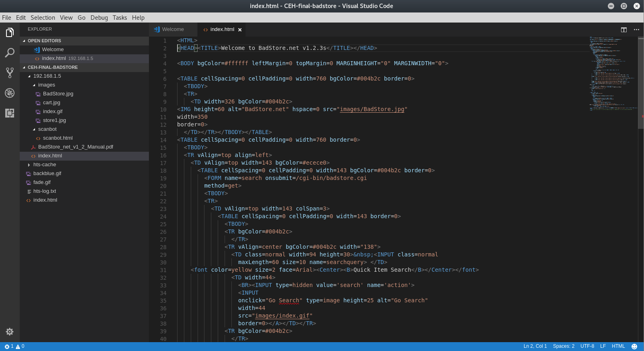644x351 pixels.
Task: Collapse the 192.168.1.5 folder
Action: tap(29, 76)
